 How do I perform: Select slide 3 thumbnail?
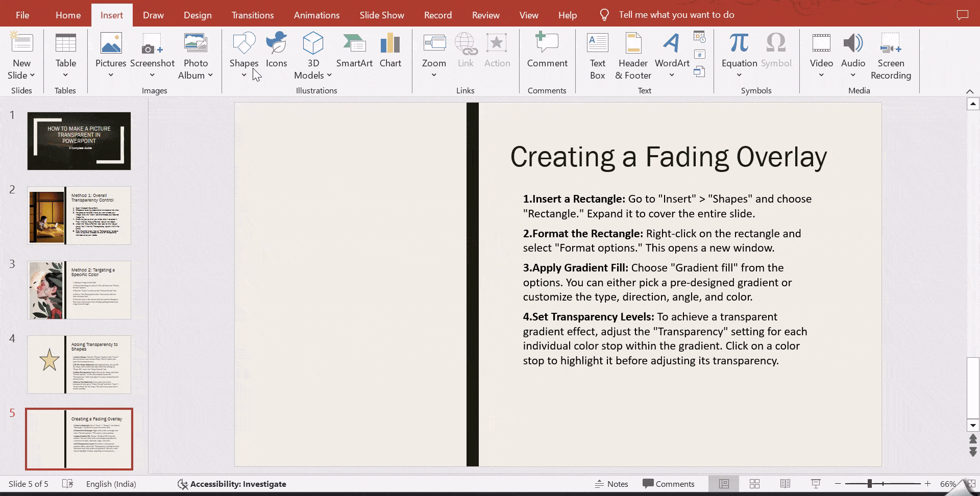[x=79, y=290]
